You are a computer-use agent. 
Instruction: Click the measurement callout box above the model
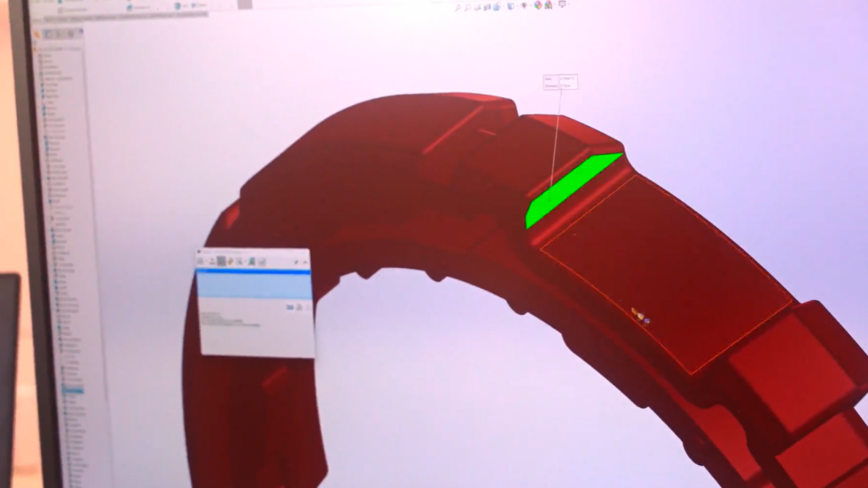pos(560,82)
